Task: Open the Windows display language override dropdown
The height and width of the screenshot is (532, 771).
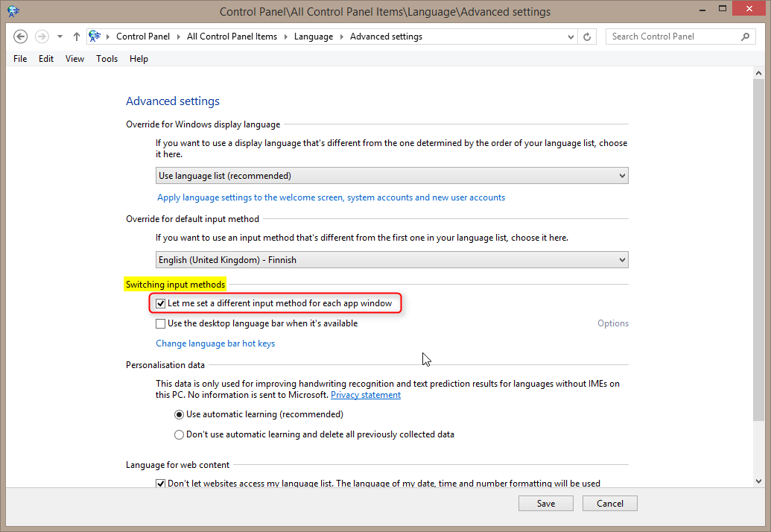Action: pyautogui.click(x=623, y=175)
